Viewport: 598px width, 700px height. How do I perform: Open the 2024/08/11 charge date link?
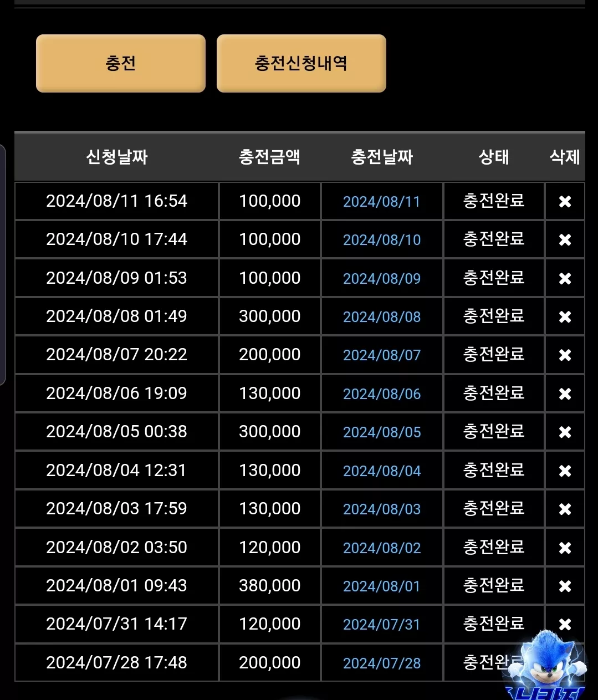382,202
